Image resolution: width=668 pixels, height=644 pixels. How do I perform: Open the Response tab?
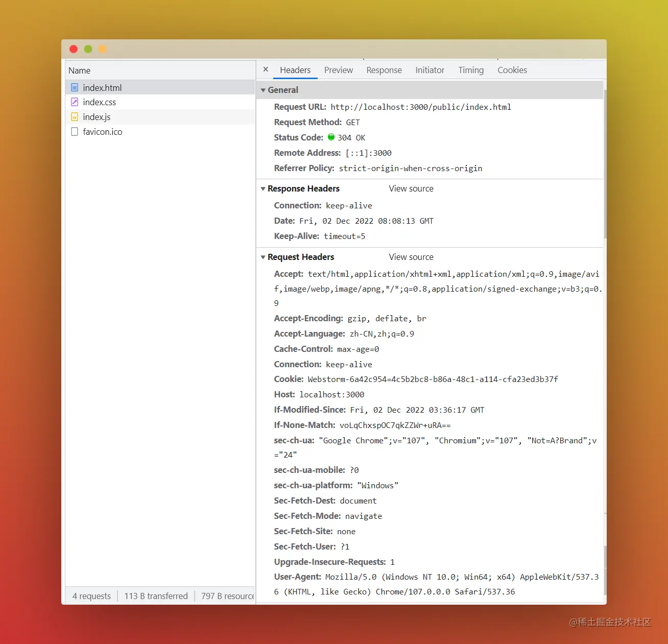(x=384, y=70)
